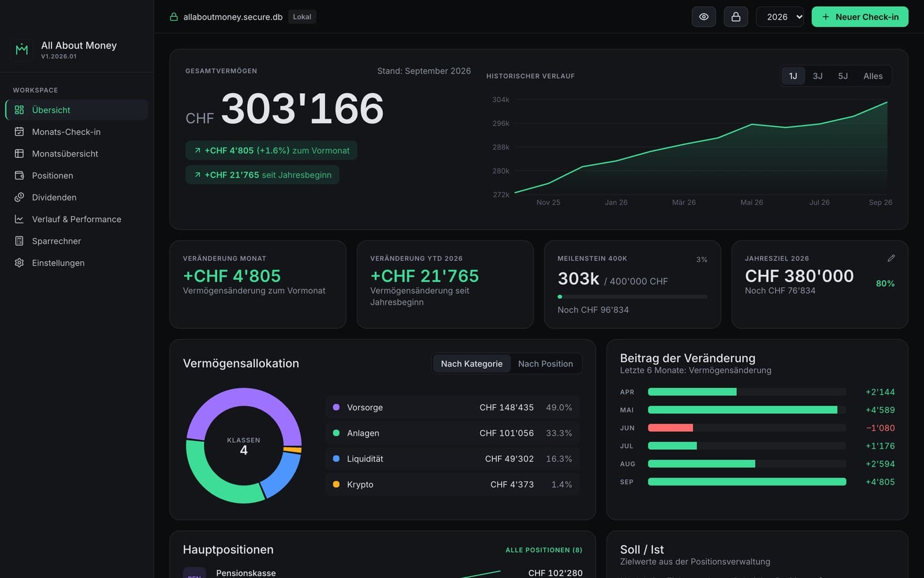The image size is (924, 578).
Task: Click the Lokal badge next to database
Action: click(302, 17)
